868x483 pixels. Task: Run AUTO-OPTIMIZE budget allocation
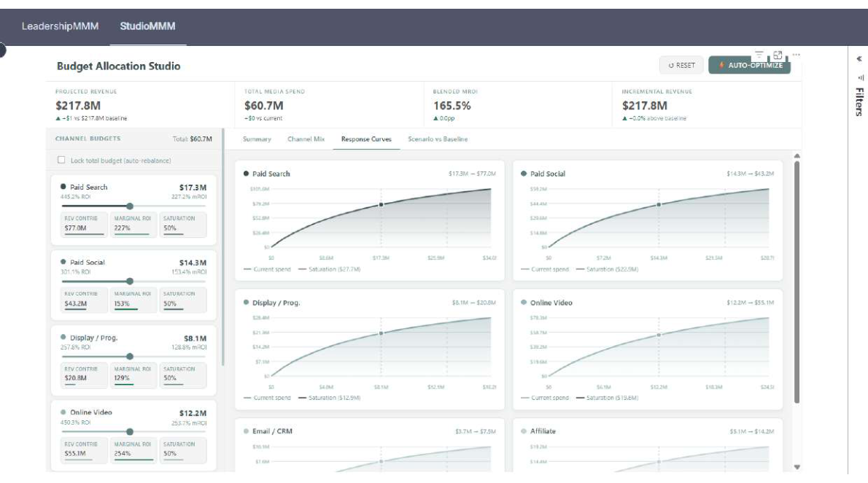750,65
